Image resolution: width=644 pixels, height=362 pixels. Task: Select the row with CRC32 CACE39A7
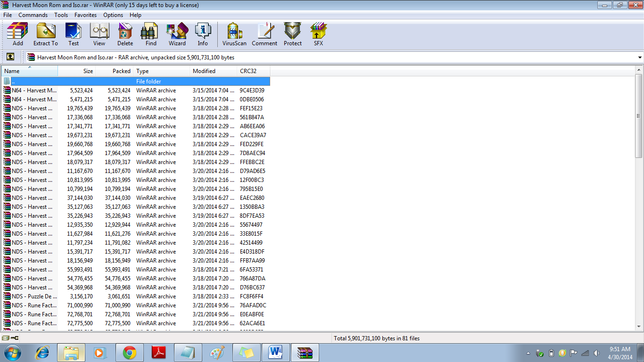click(136, 135)
